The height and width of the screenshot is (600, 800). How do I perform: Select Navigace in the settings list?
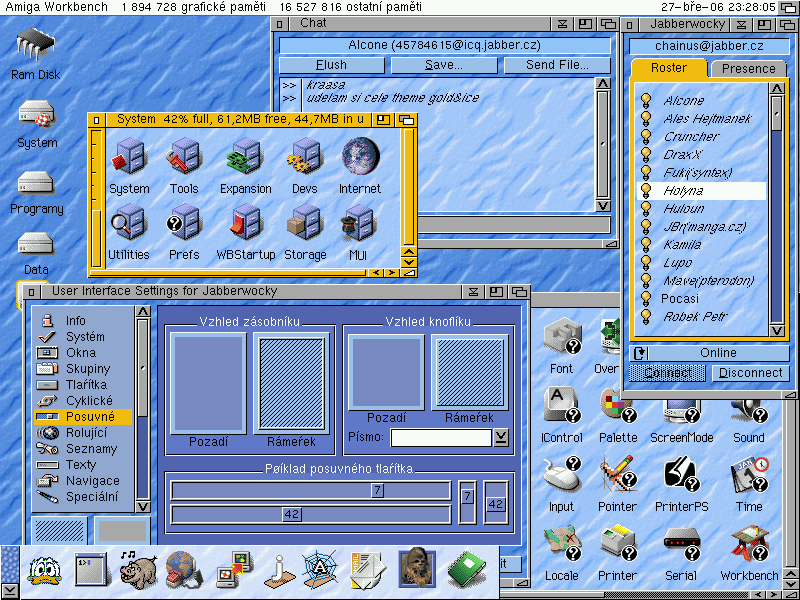click(83, 481)
